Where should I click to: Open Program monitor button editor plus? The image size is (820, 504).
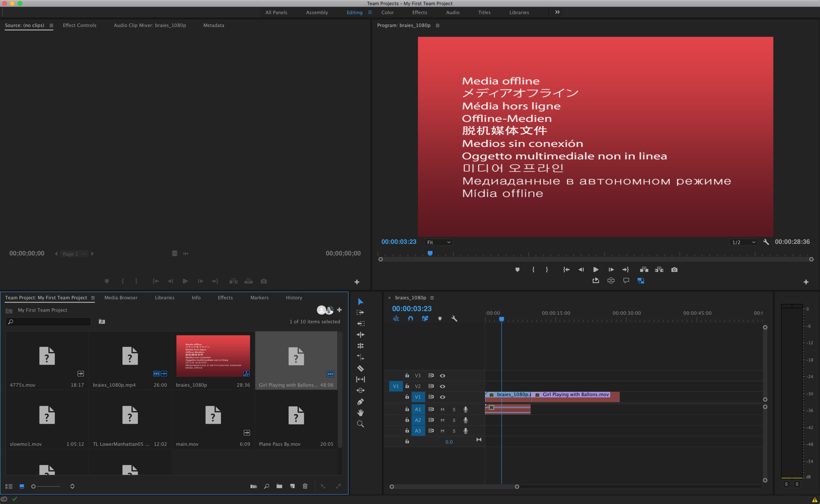click(x=806, y=282)
